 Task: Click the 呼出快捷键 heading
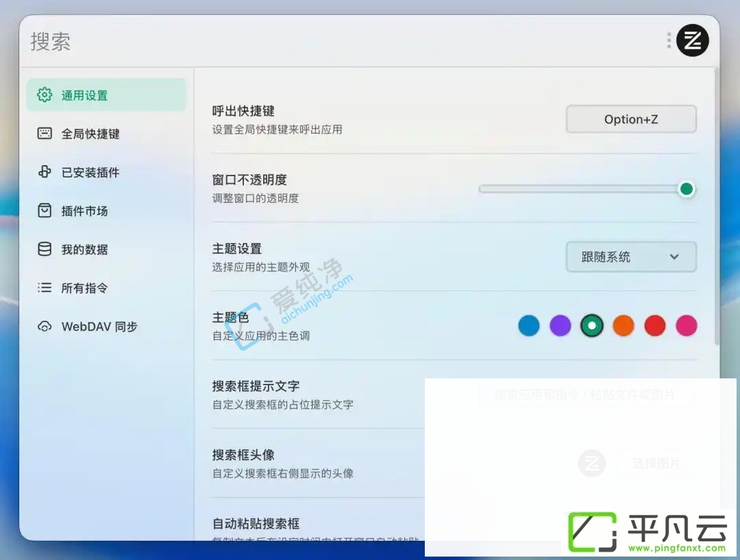(243, 111)
